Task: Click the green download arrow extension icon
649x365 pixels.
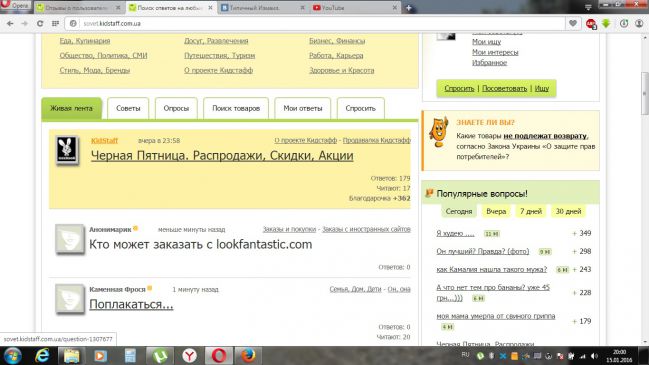Action: click(606, 24)
